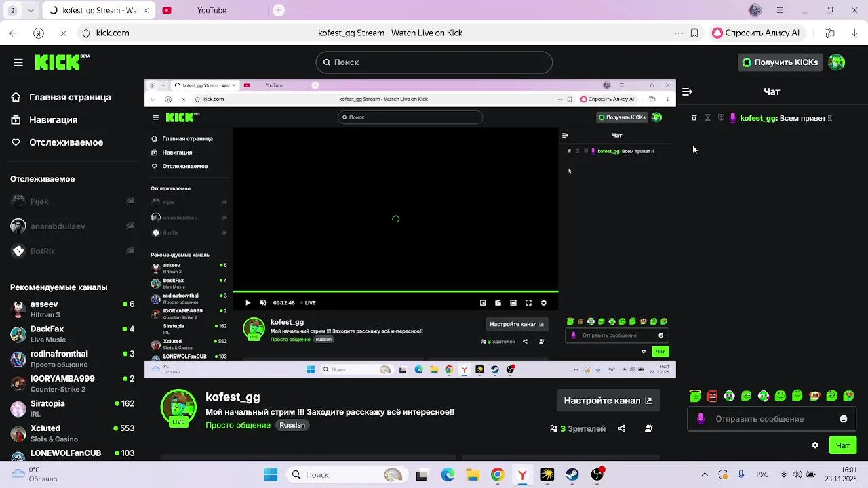Viewport: 868px width, 488px height.
Task: Open recommended channel IGORYAMBA999
Action: tap(72, 384)
